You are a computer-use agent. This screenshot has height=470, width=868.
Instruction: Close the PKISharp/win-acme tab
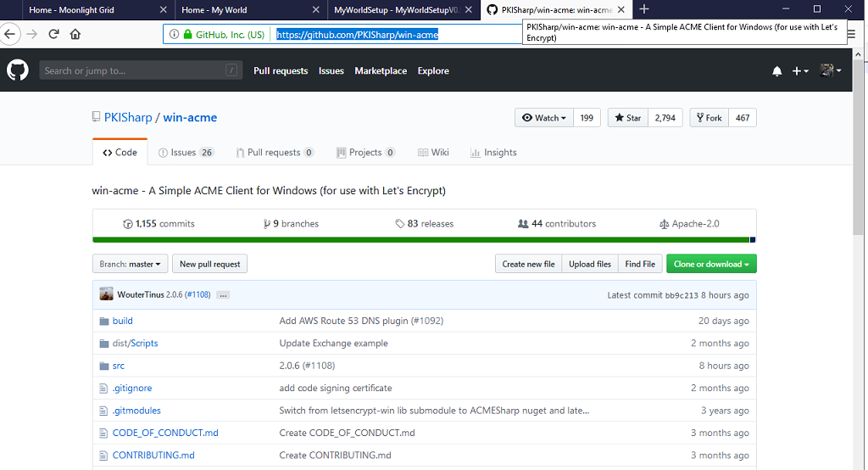click(x=621, y=10)
